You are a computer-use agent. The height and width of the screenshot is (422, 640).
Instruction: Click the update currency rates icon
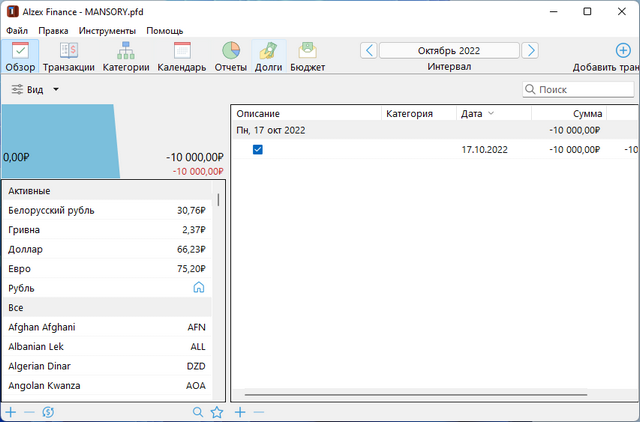point(47,412)
